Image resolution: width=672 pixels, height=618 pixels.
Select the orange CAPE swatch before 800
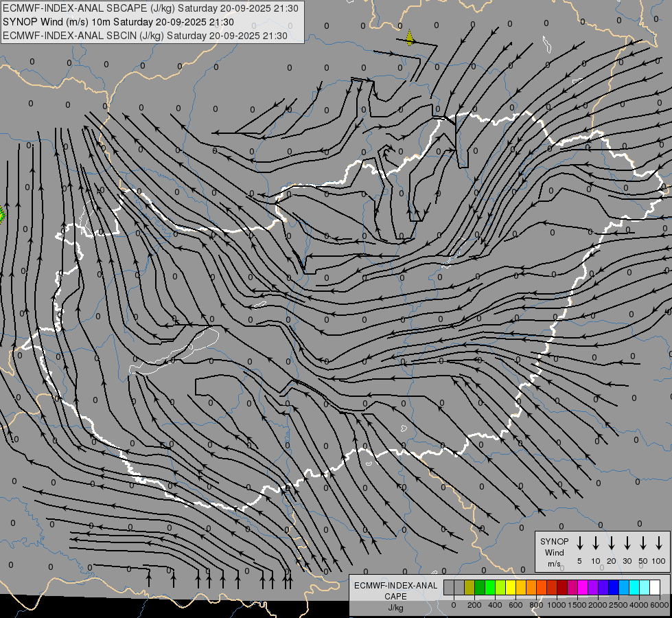pos(531,587)
